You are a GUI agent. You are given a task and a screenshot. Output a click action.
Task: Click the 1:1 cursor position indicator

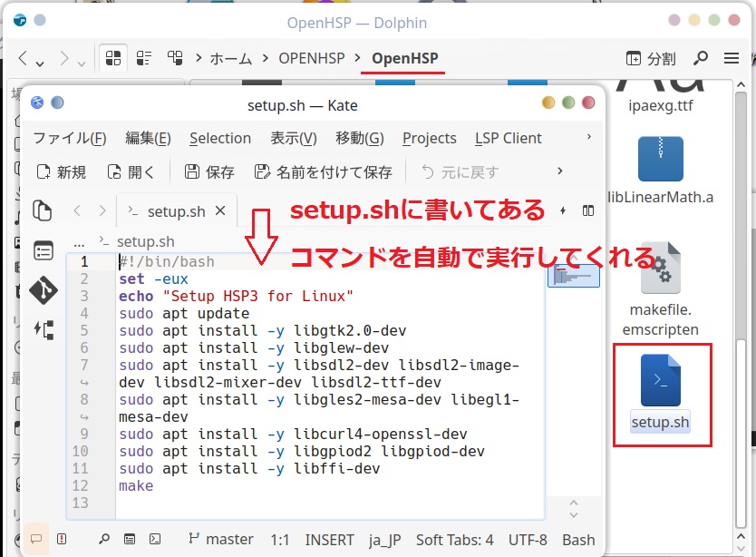point(279,540)
